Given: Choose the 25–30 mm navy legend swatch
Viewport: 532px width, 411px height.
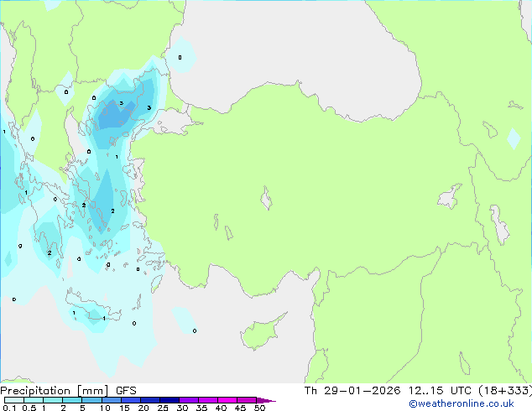Looking at the screenshot, I should 170,400.
